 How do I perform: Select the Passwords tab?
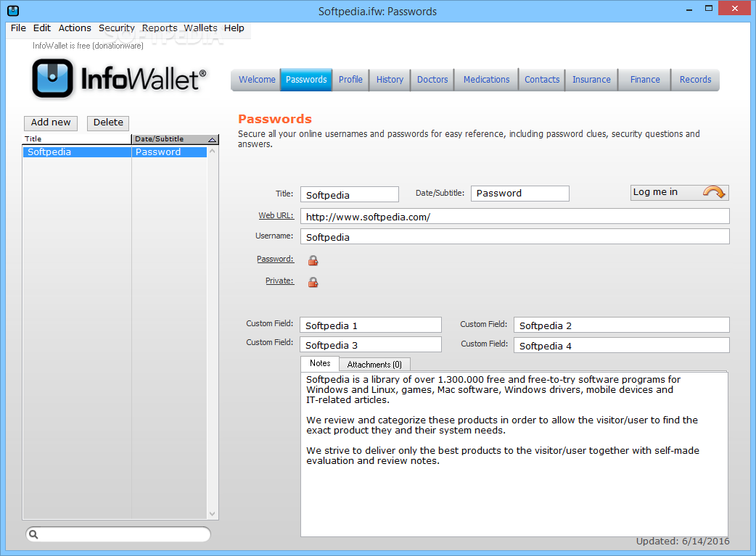306,80
